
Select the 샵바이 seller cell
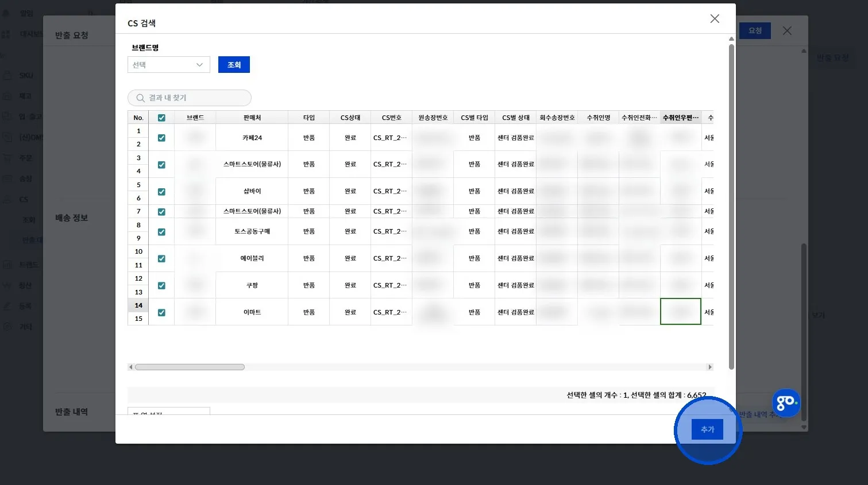click(252, 191)
